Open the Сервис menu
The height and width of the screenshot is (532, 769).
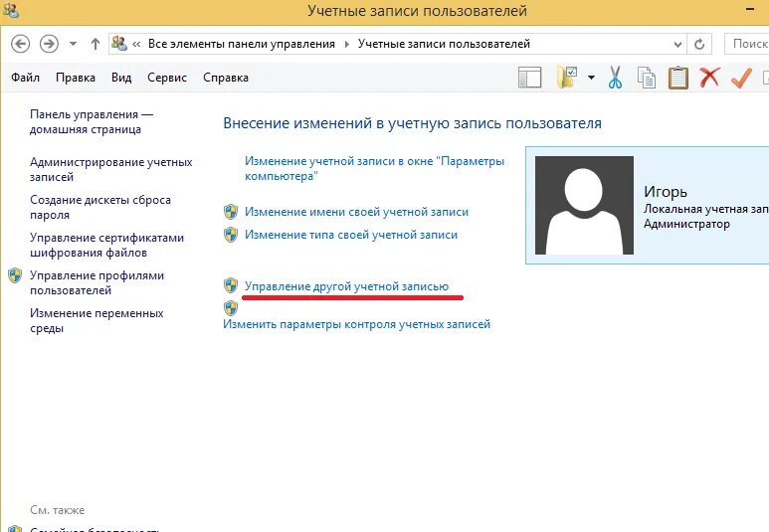pyautogui.click(x=167, y=78)
